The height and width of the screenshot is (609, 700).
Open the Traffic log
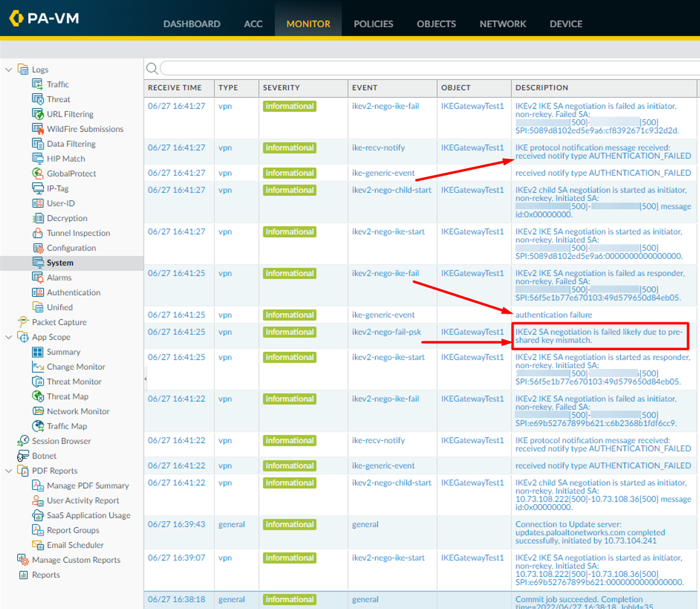[58, 84]
